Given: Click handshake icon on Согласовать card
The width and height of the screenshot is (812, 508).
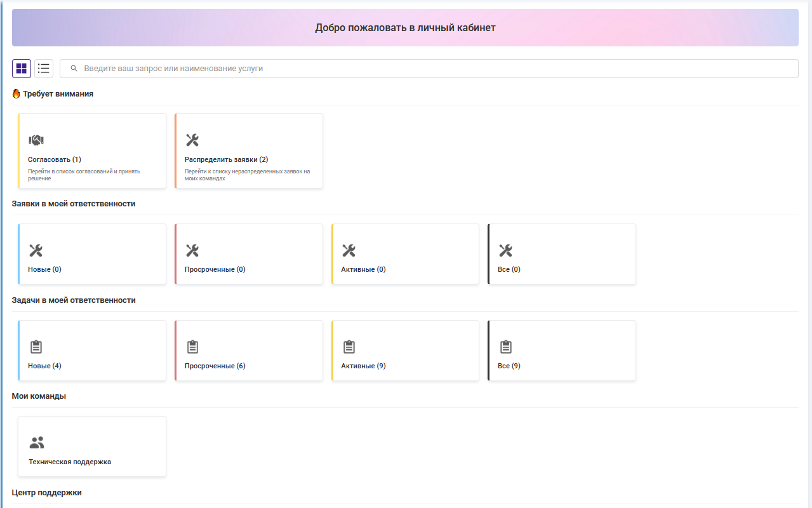Looking at the screenshot, I should (36, 140).
